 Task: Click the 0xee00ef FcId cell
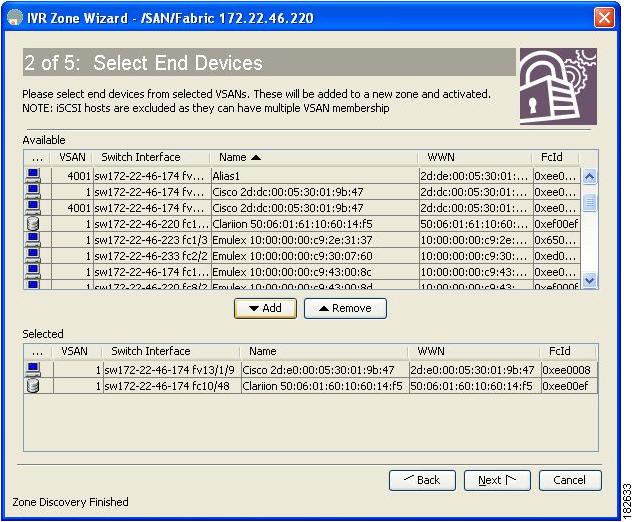pos(568,386)
